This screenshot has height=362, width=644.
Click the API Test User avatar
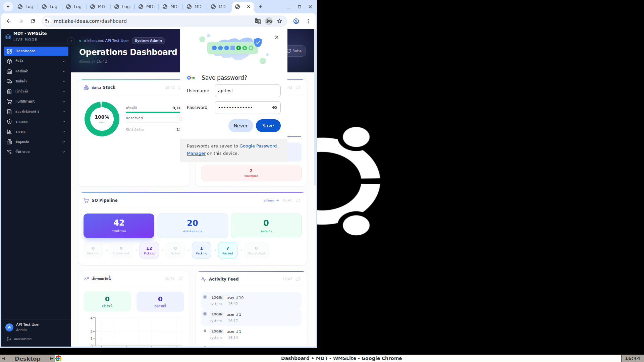(x=9, y=327)
